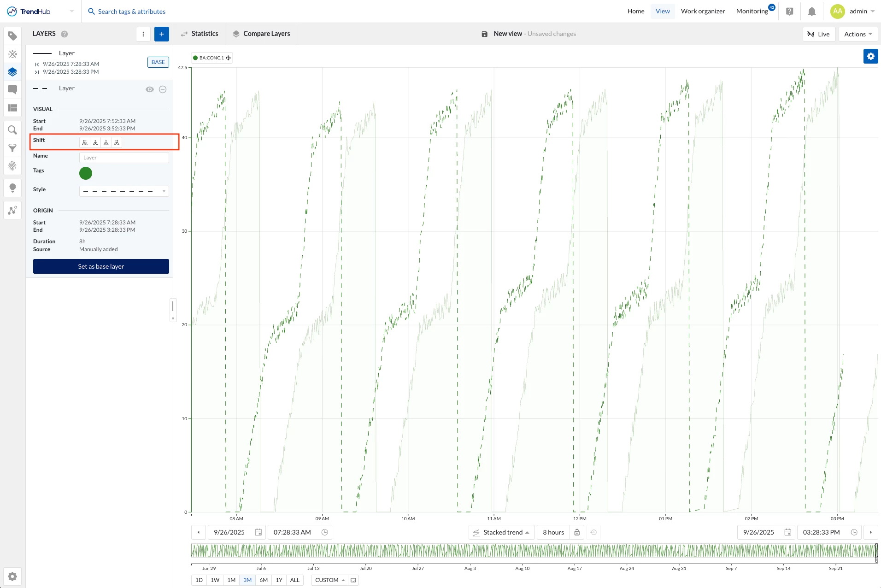Open the layers sidebar panel icon
881x588 pixels.
coord(12,72)
